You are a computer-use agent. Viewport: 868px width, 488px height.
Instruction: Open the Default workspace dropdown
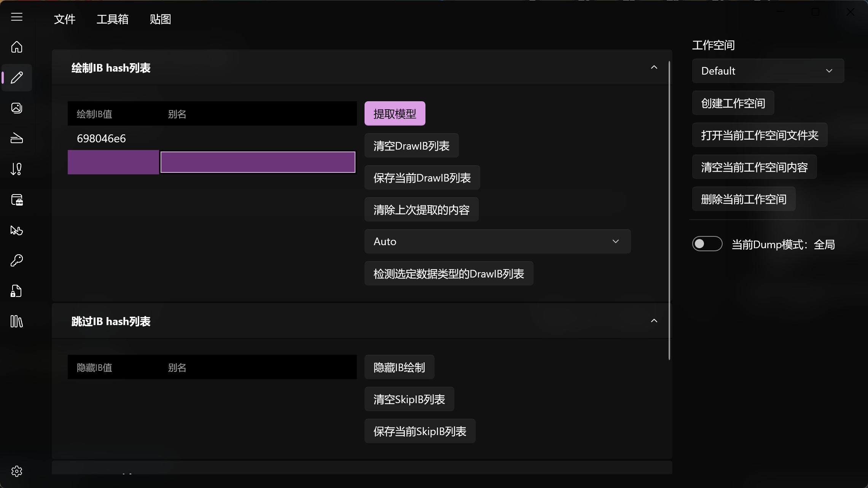(x=768, y=71)
